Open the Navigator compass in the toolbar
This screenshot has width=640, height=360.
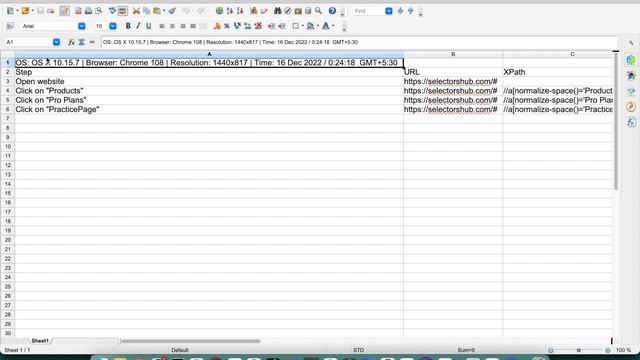(288, 11)
